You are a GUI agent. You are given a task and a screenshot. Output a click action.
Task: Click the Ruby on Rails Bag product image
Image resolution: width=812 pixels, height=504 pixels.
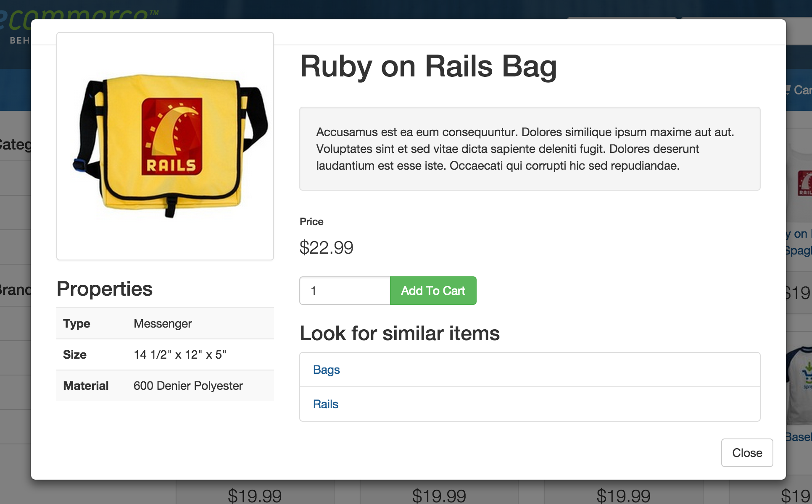[x=165, y=146]
